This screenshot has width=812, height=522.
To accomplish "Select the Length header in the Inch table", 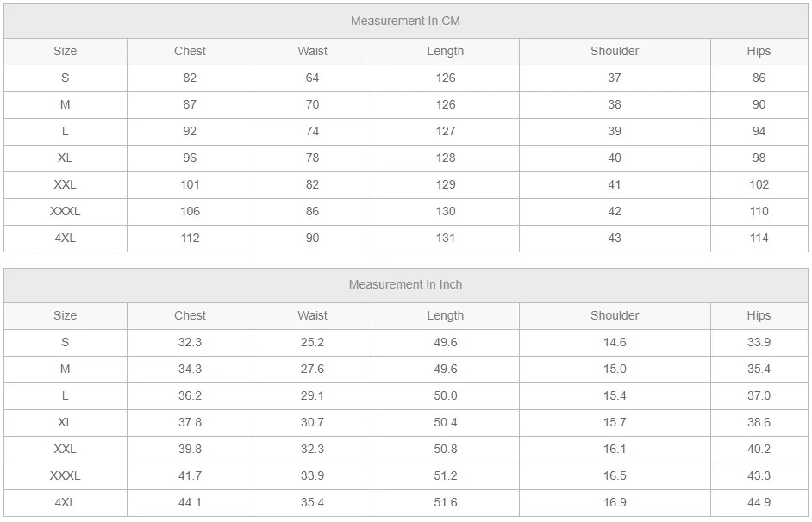I will [445, 315].
